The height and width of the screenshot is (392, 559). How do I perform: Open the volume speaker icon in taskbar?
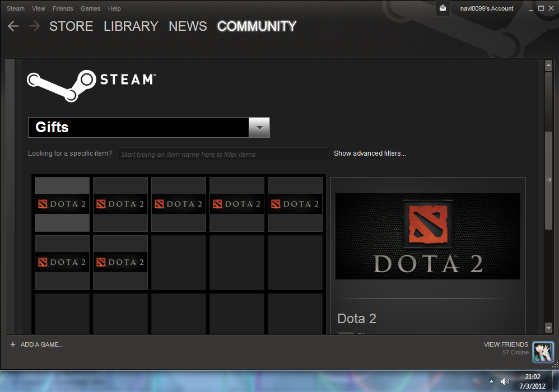(x=505, y=381)
